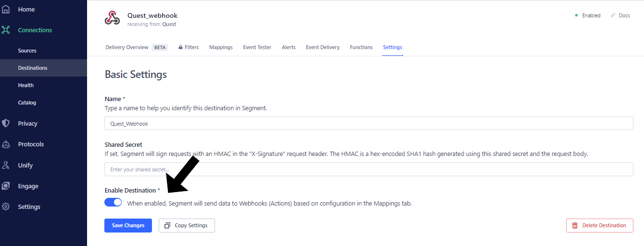Open the Filters tab

pyautogui.click(x=188, y=47)
